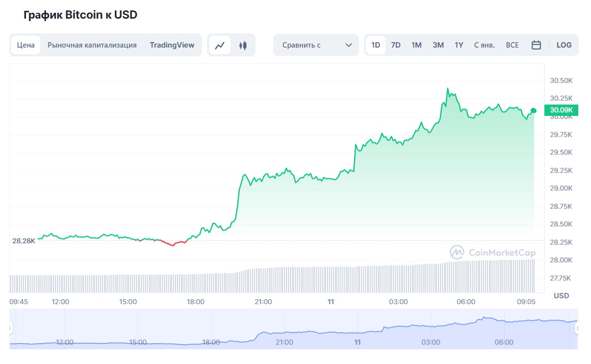Show all-time data with "ВСЕ"

coord(512,45)
